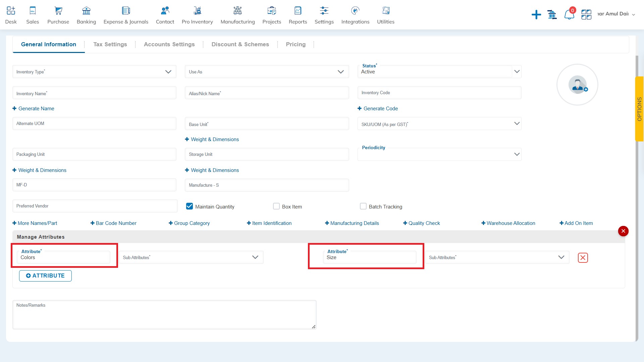Click the blue plus quick-add icon
Image resolution: width=644 pixels, height=362 pixels.
click(x=536, y=15)
